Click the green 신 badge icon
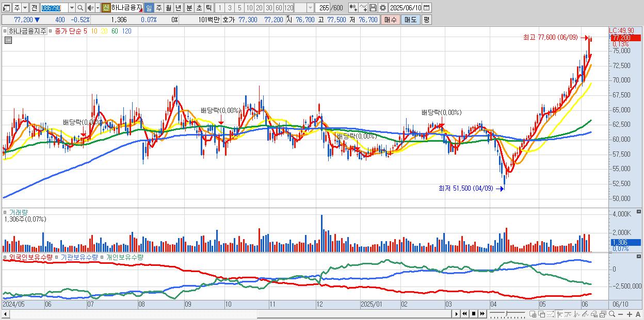Viewport: 644px width, 320px height. click(x=105, y=8)
